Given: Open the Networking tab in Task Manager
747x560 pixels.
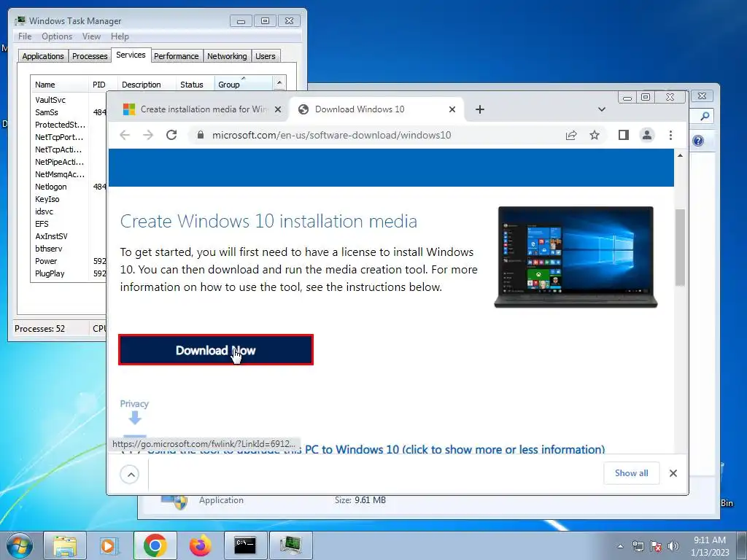Looking at the screenshot, I should [x=227, y=56].
